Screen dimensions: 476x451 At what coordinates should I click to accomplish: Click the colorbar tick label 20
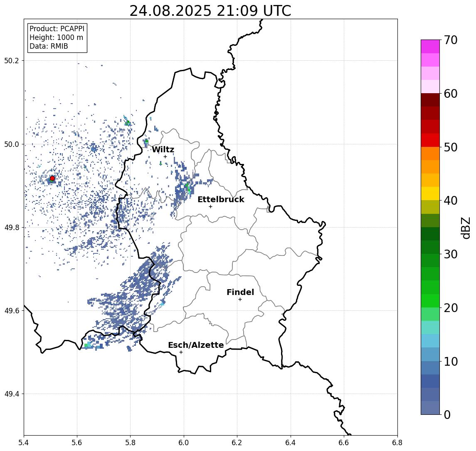click(450, 307)
